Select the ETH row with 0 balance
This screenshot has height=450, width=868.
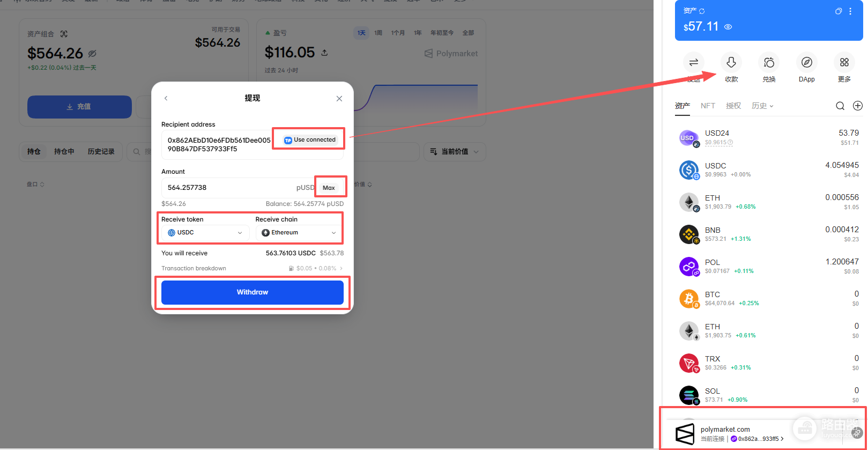click(769, 331)
